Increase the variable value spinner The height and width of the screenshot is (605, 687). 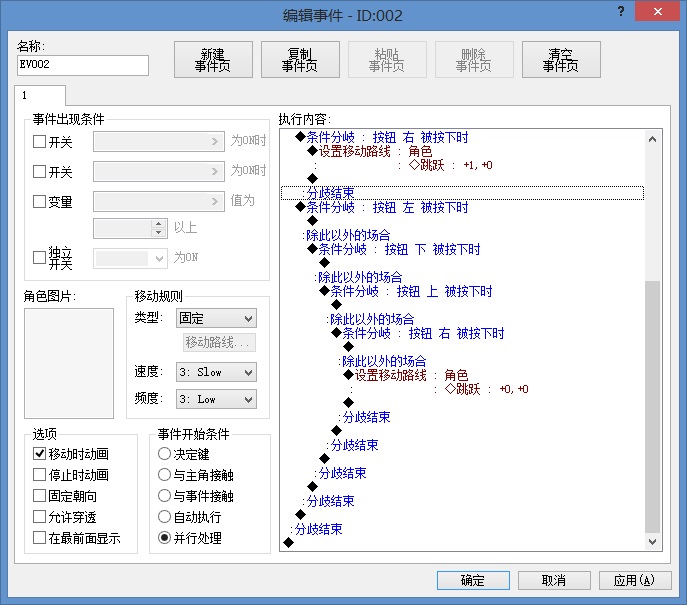[x=159, y=223]
